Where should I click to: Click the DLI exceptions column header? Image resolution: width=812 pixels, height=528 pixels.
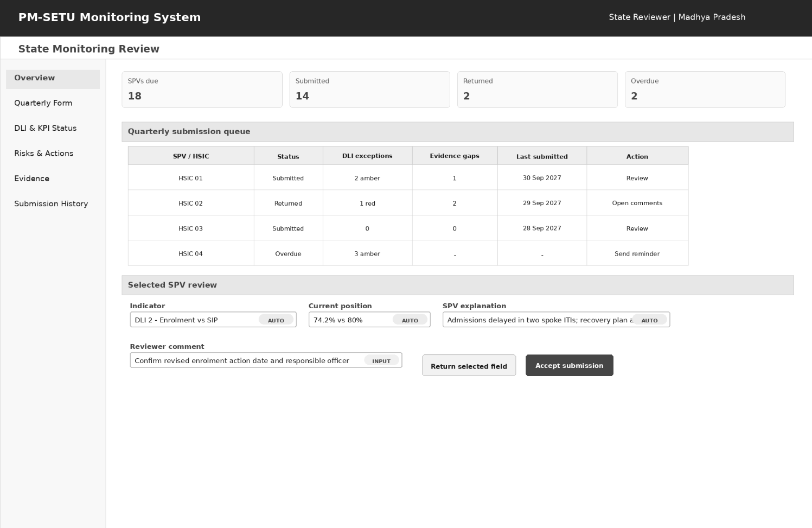coord(367,156)
